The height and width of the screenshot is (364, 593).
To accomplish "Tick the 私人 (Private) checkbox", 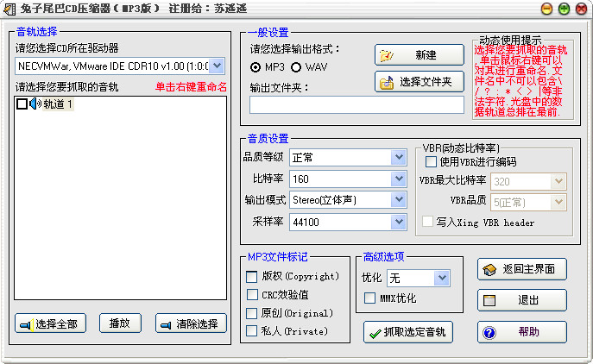I will [251, 331].
